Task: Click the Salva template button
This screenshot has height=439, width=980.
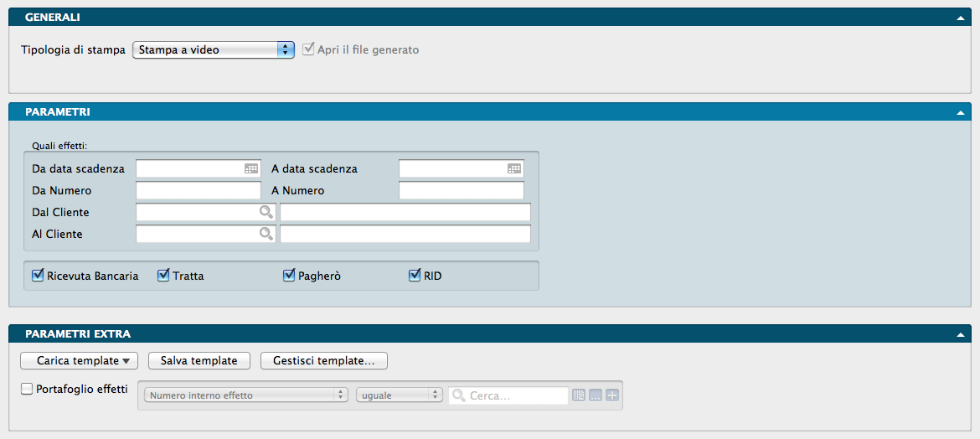Action: [x=199, y=361]
